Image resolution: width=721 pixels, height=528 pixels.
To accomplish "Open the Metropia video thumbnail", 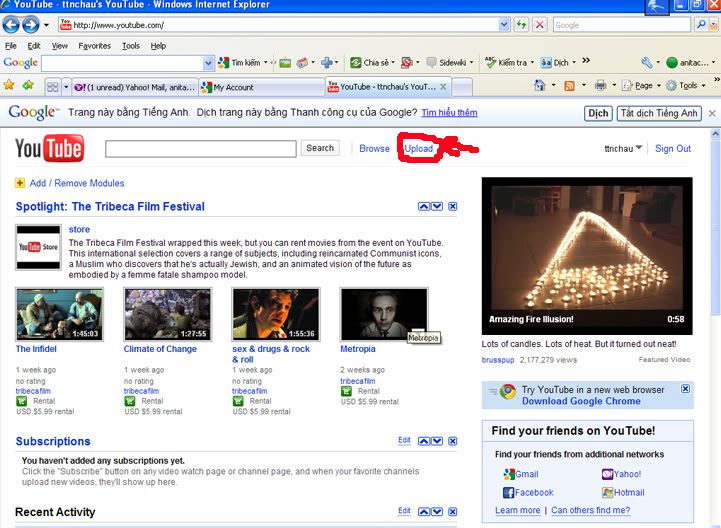I will pyautogui.click(x=384, y=314).
